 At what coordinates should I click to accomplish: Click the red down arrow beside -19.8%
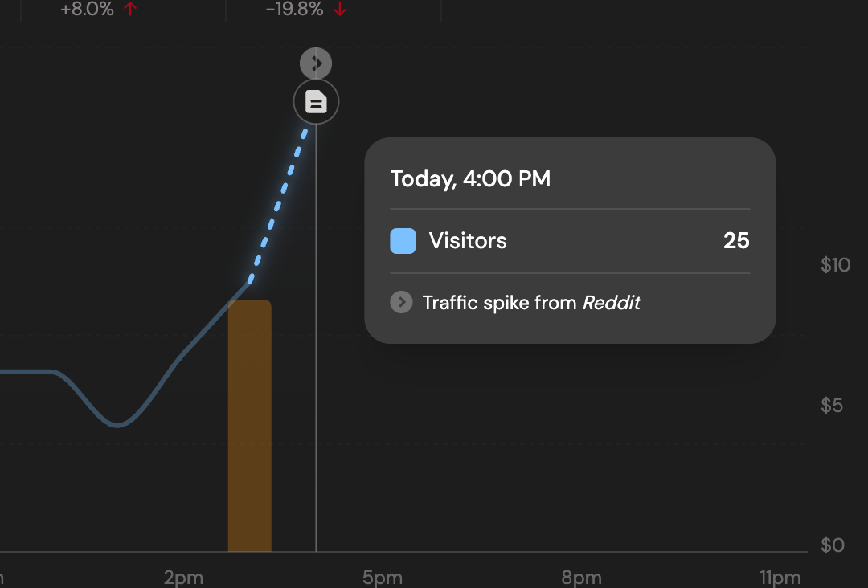(x=340, y=10)
